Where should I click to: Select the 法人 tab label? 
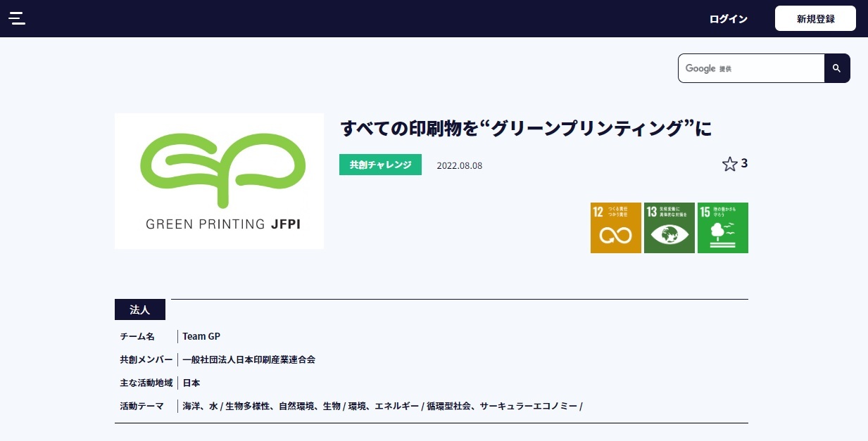click(140, 309)
